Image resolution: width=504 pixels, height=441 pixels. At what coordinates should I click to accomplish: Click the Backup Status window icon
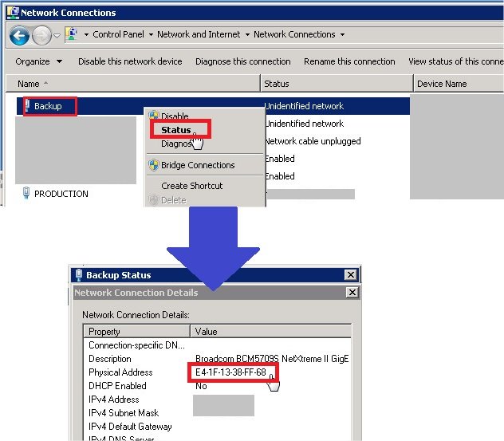(x=78, y=275)
